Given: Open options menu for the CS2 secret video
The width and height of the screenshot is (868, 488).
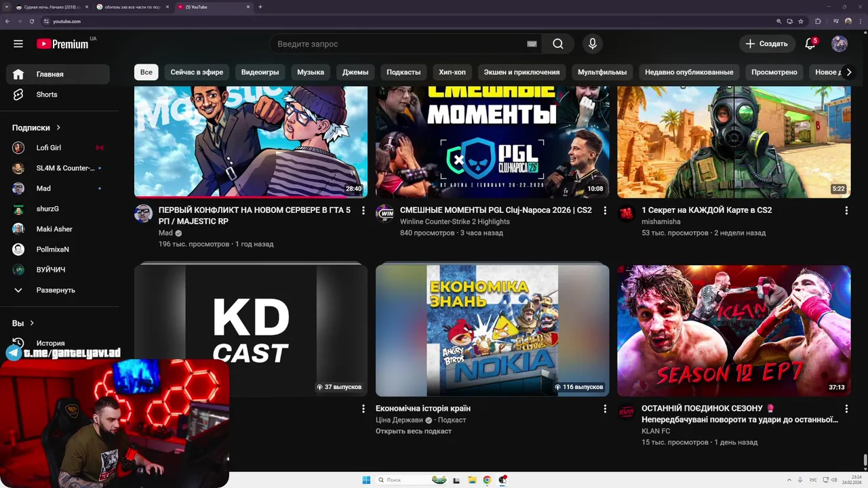Looking at the screenshot, I should pos(846,211).
